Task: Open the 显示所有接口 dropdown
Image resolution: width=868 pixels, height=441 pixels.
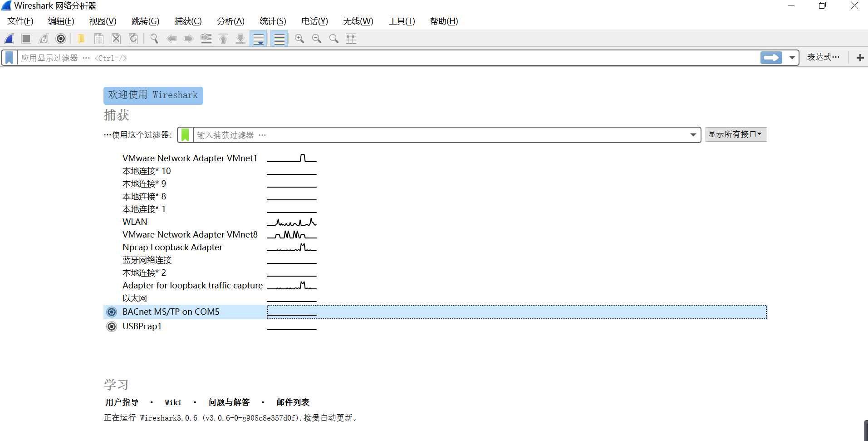Action: point(736,134)
